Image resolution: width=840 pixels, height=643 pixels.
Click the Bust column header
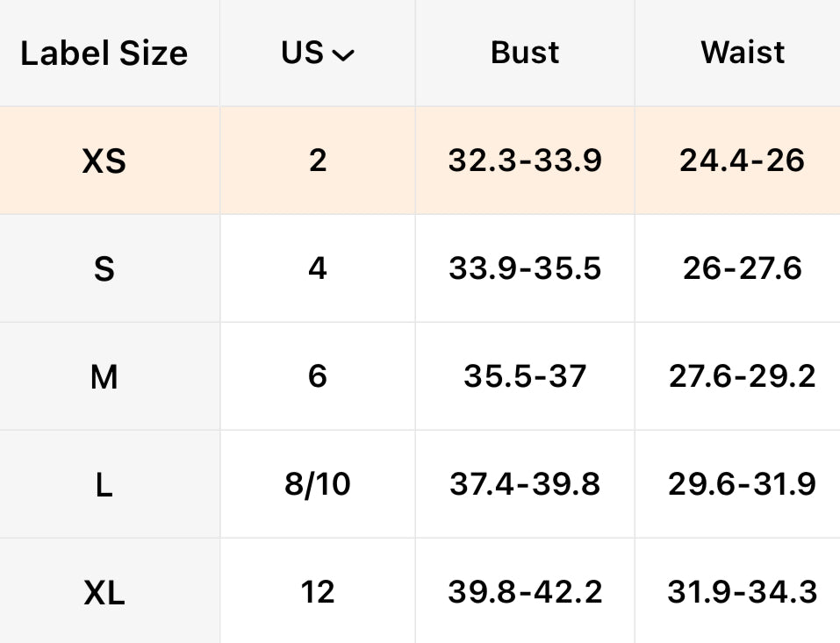point(525,53)
